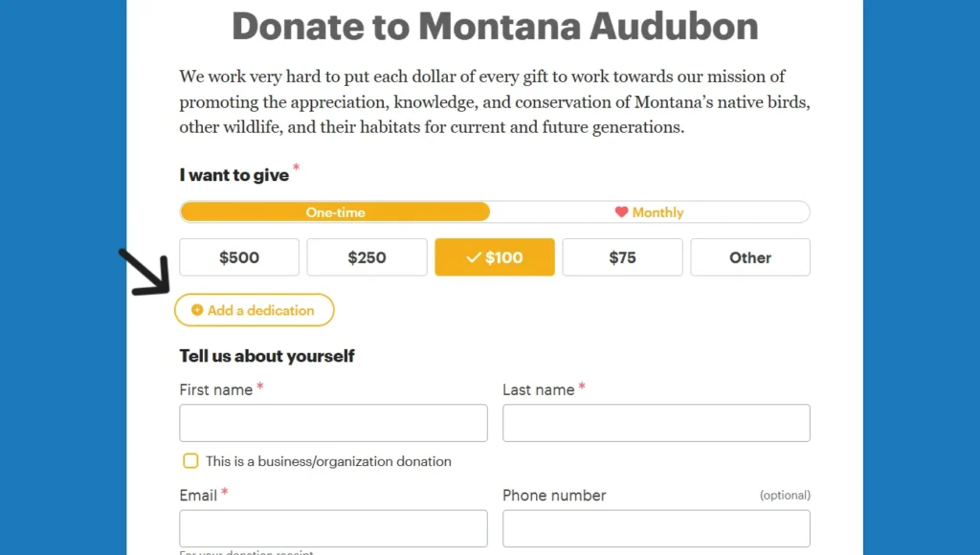
Task: Switch donation frequency to Monthly
Action: click(x=649, y=212)
